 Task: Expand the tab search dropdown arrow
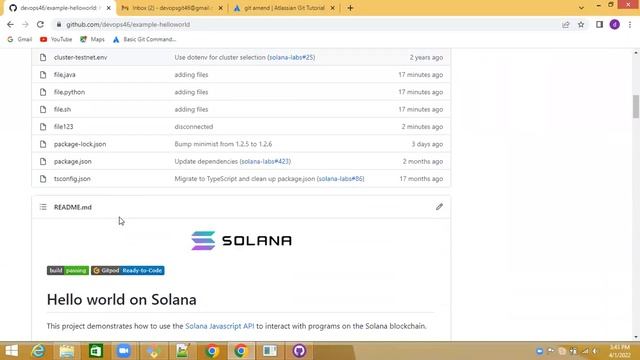click(581, 8)
